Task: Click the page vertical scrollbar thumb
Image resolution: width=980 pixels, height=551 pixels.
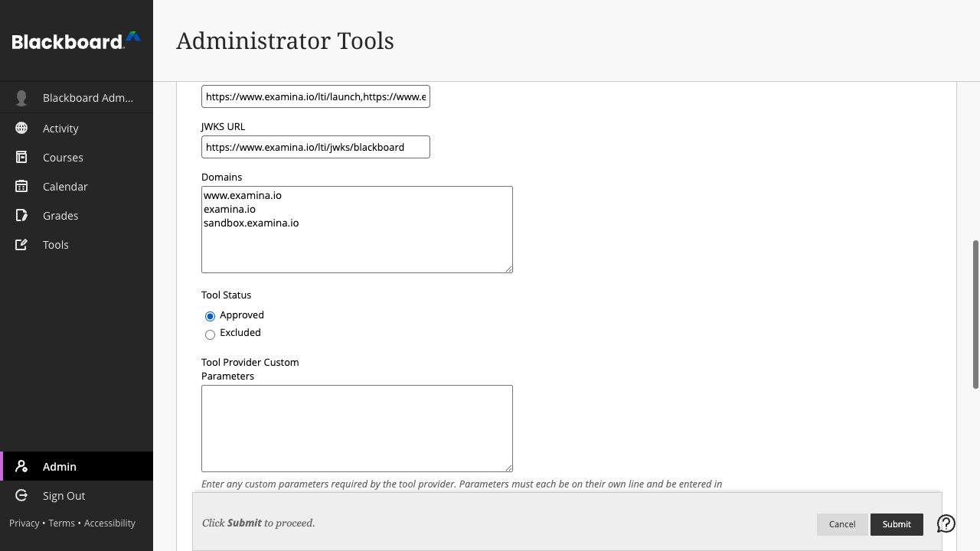Action: click(x=975, y=314)
